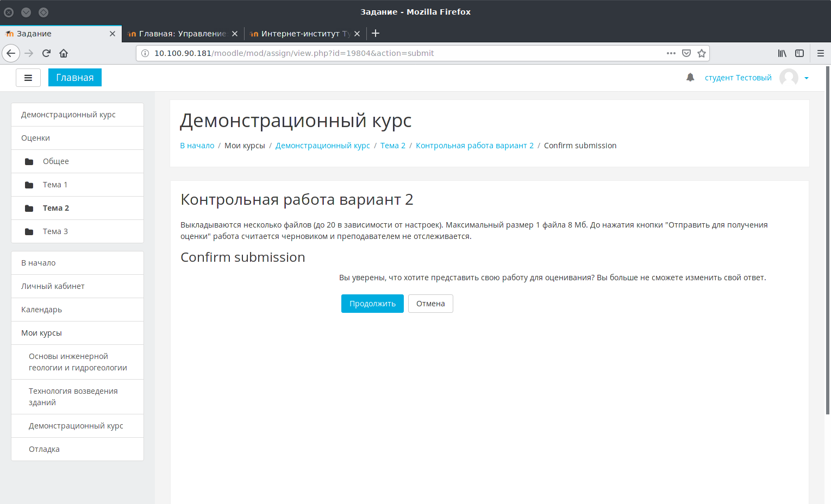Open Firefox hamburger application menu

click(x=821, y=53)
